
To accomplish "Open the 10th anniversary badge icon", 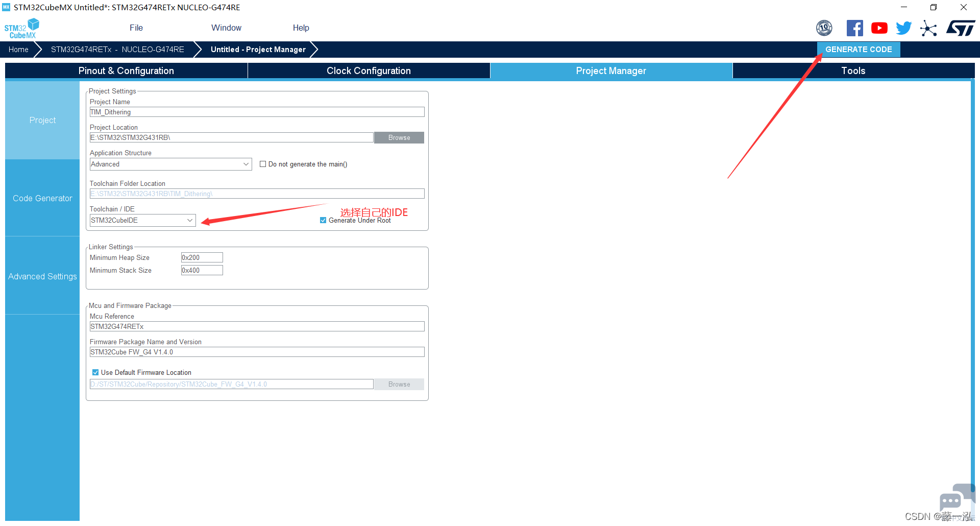I will 824,28.
